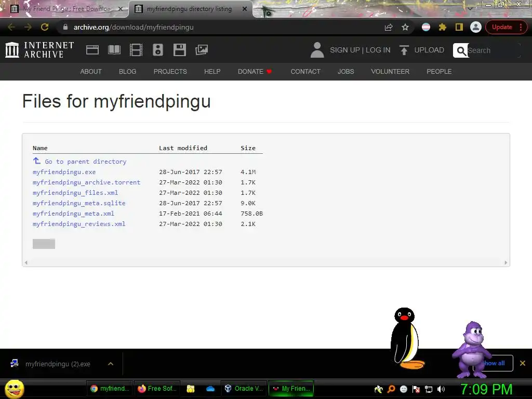Click the UPLOAD arrow button
532x399 pixels.
coord(422,50)
